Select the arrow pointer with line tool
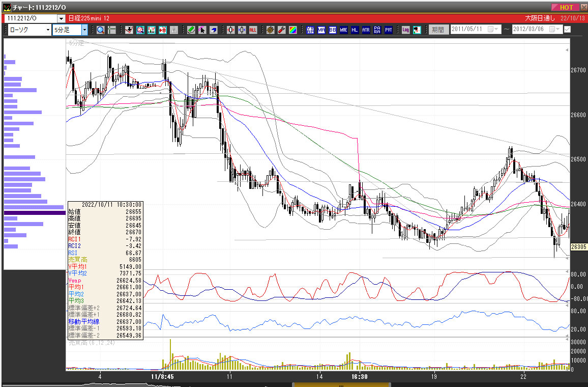Screen dimensions: 588x387 [202, 30]
